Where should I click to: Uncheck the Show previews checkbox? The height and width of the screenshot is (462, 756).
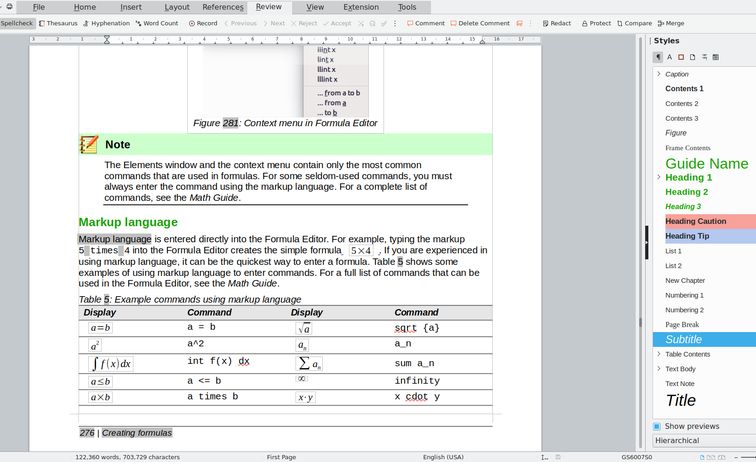tap(658, 426)
